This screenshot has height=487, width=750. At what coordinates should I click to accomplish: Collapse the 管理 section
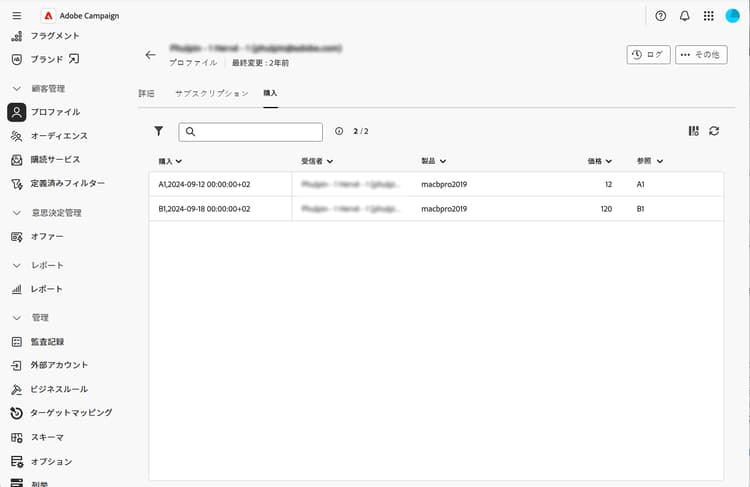(17, 318)
